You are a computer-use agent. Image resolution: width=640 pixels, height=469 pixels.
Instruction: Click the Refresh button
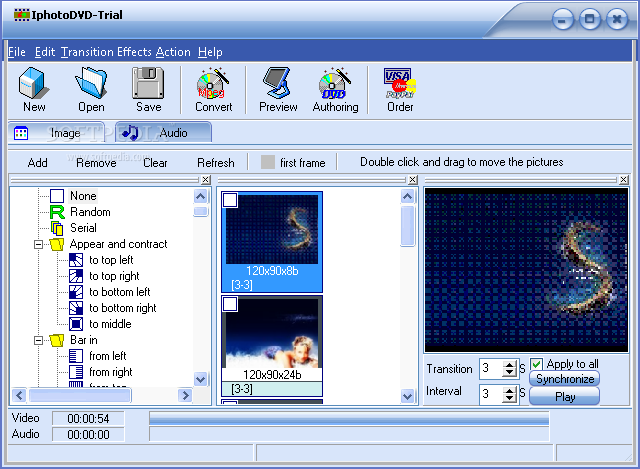click(x=216, y=163)
